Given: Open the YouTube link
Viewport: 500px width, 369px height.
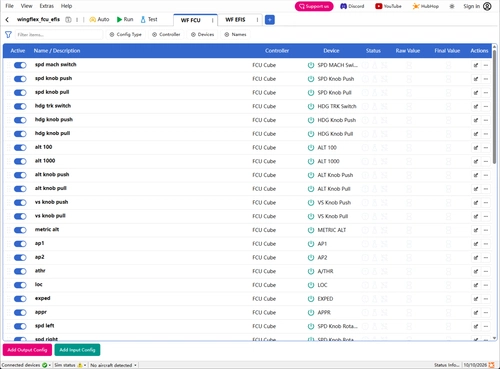Looking at the screenshot, I should 388,6.
